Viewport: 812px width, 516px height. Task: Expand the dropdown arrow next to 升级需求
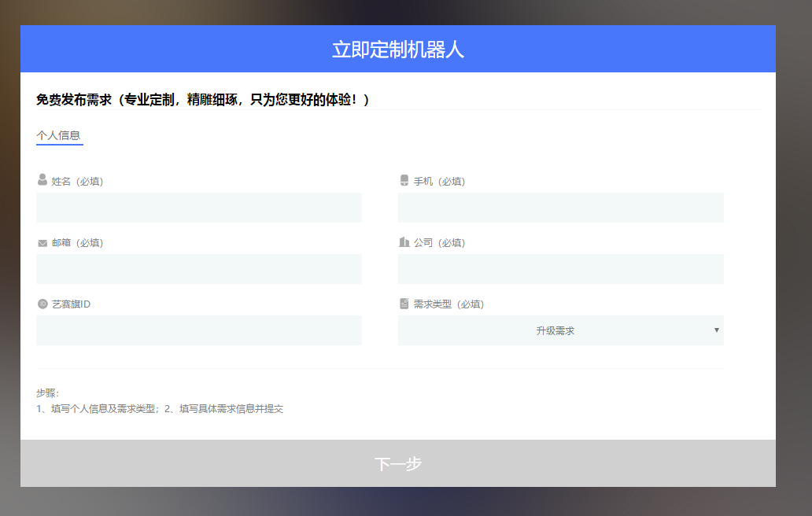click(x=716, y=330)
